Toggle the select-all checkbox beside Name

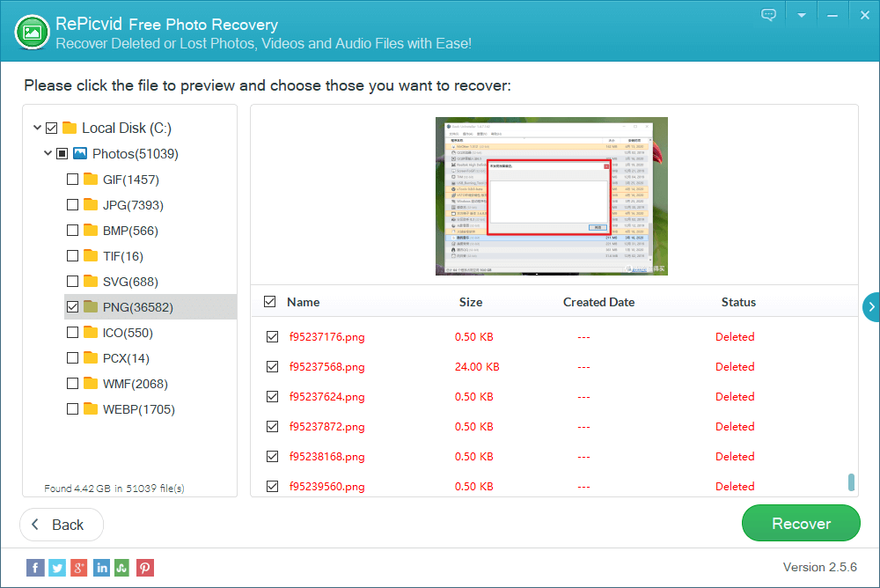[269, 301]
